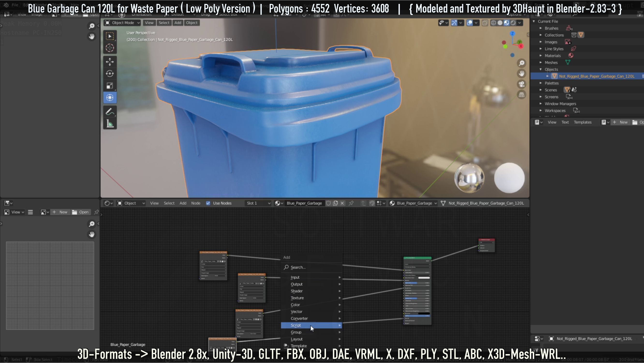Click the Search field in Add menu
The image size is (644, 363).
coord(311,267)
